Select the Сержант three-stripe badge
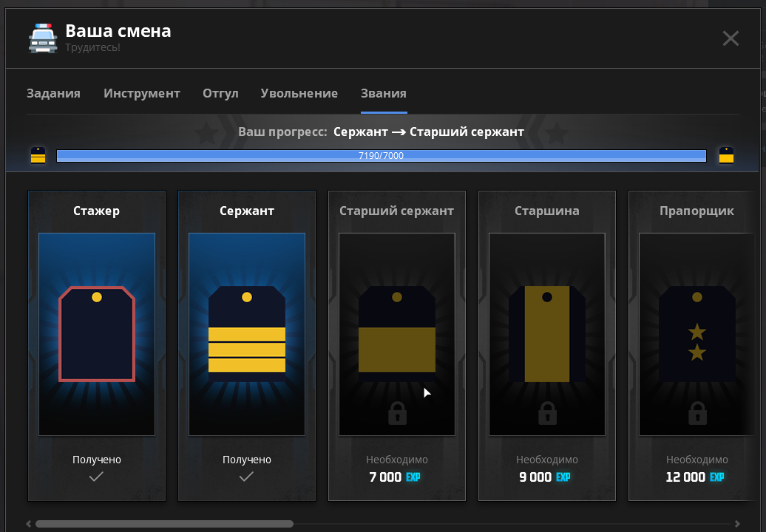Screen dimensions: 766x532 (247, 334)
